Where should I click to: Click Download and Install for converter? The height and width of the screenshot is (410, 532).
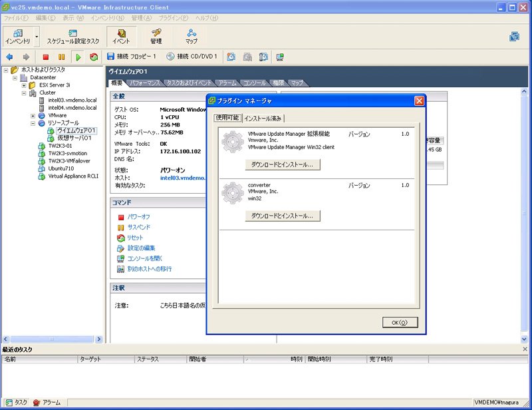pos(283,216)
